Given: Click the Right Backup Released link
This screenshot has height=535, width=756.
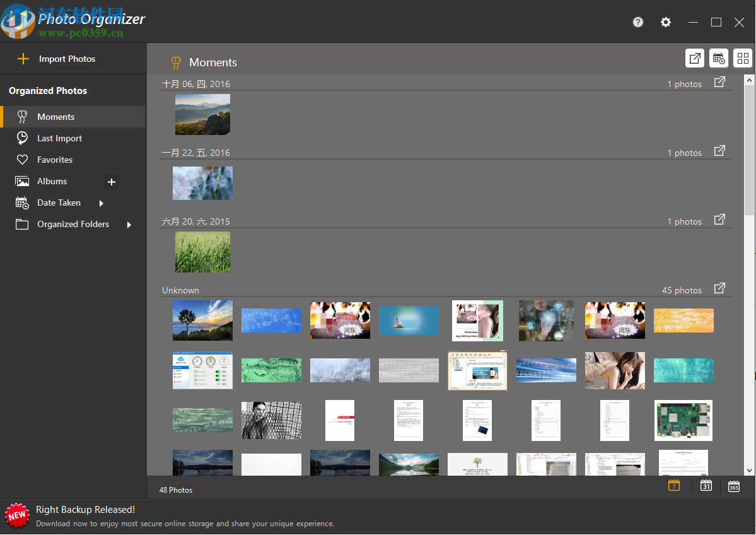Looking at the screenshot, I should pos(85,509).
